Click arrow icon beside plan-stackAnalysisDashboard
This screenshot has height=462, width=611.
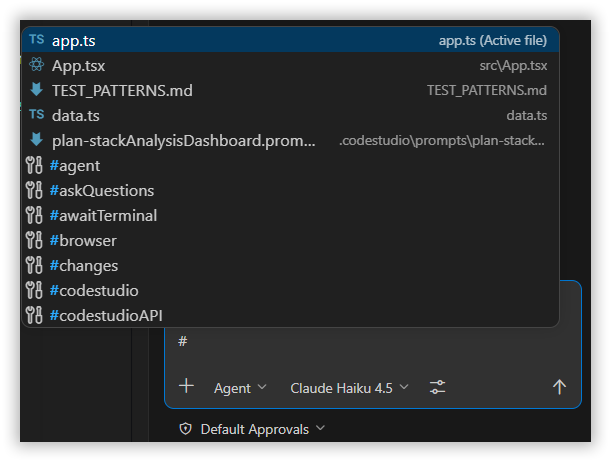37,139
